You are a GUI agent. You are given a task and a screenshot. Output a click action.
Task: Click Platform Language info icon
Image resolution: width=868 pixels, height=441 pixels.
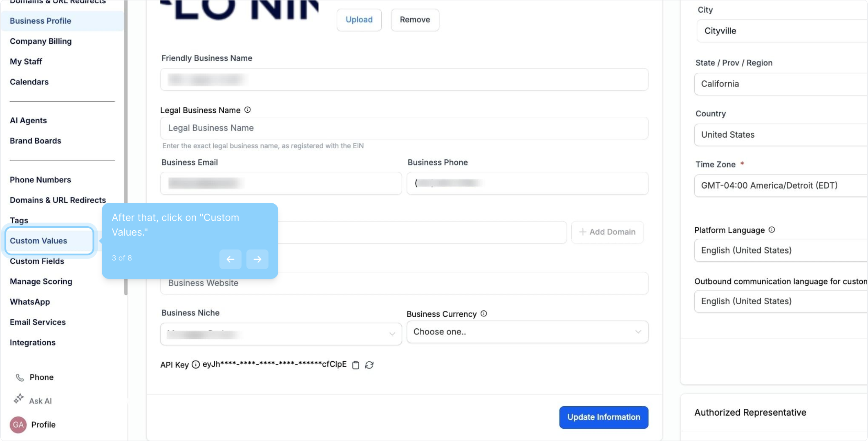pyautogui.click(x=772, y=230)
